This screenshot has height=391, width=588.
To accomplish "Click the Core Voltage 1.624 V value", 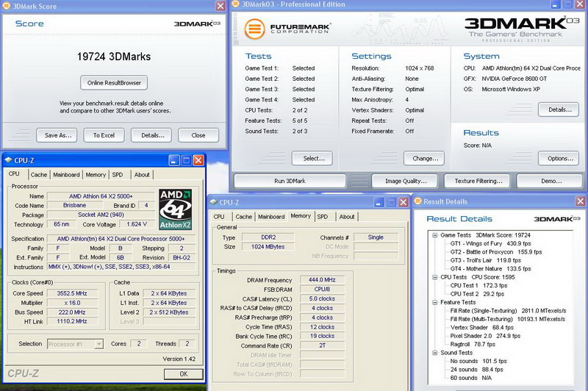I will tap(137, 224).
